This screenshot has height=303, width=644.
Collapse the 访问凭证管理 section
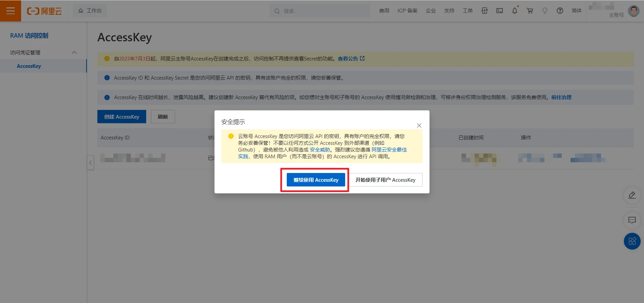tap(74, 52)
